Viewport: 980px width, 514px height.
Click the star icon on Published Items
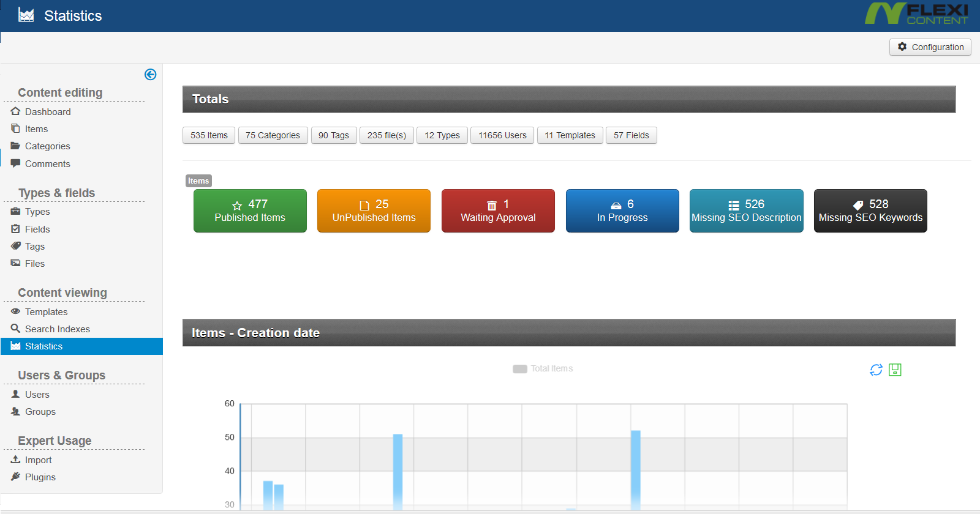coord(237,206)
